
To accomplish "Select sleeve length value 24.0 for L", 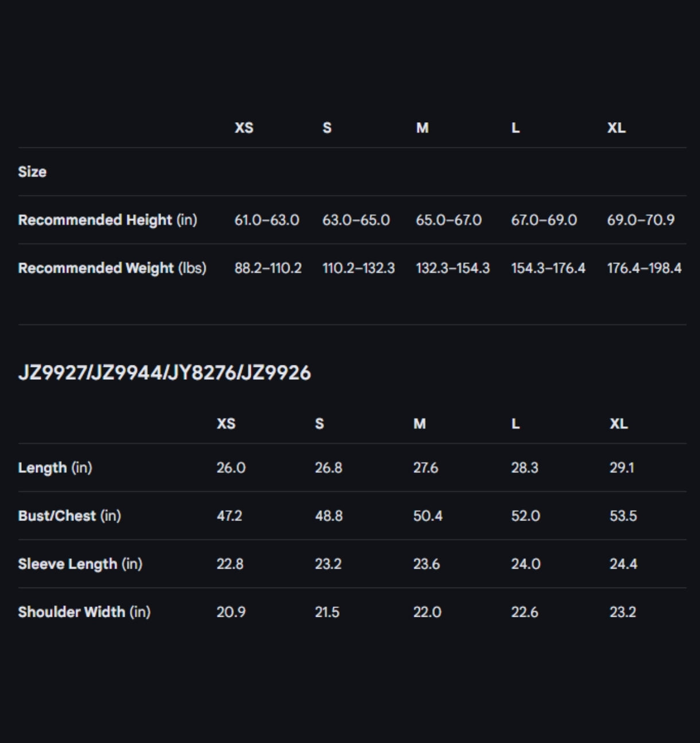I will [x=526, y=565].
